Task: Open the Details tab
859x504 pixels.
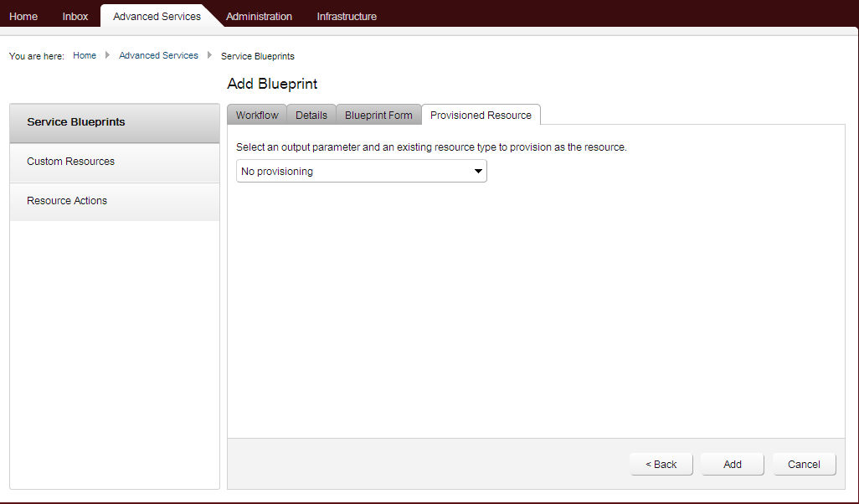Action: click(x=311, y=115)
